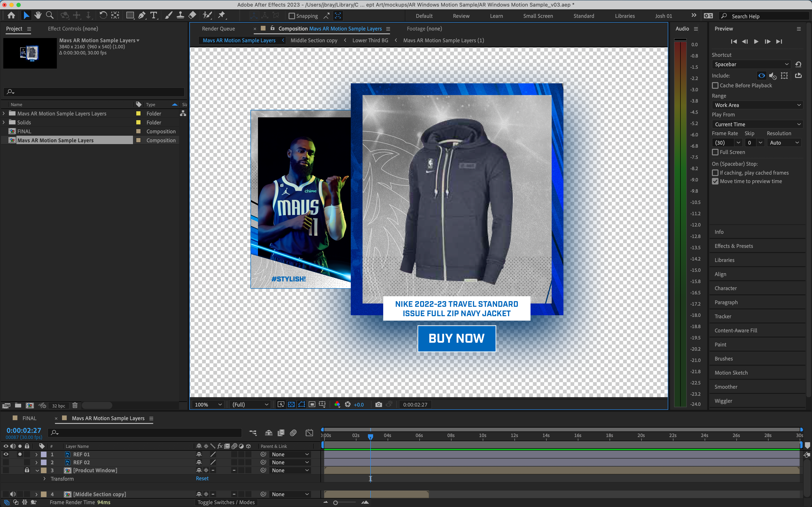
Task: Select the Hand tool
Action: [x=38, y=15]
